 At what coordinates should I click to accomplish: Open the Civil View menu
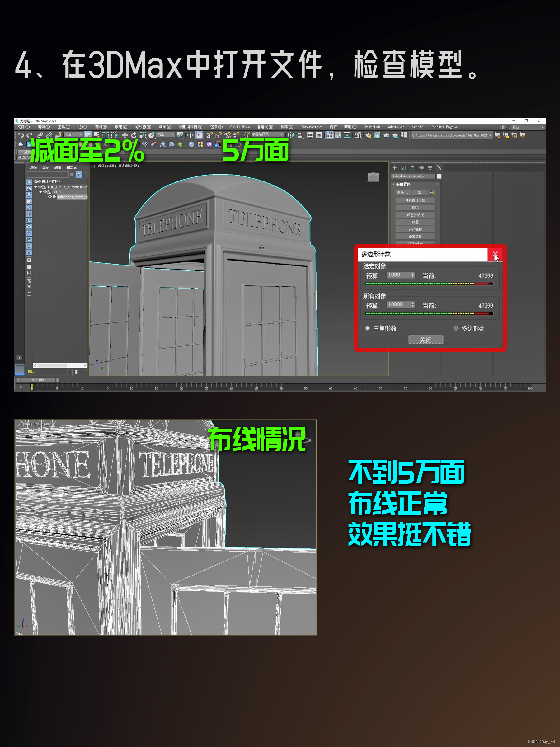tap(241, 127)
